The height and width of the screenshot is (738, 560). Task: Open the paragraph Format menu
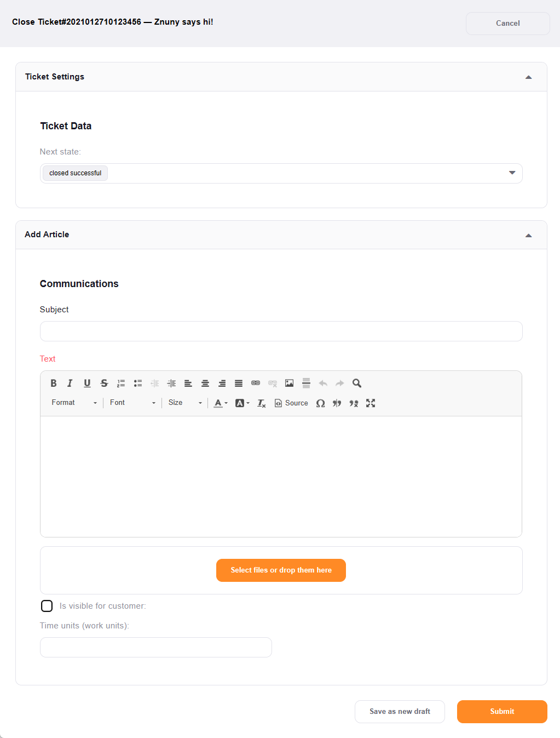[74, 403]
